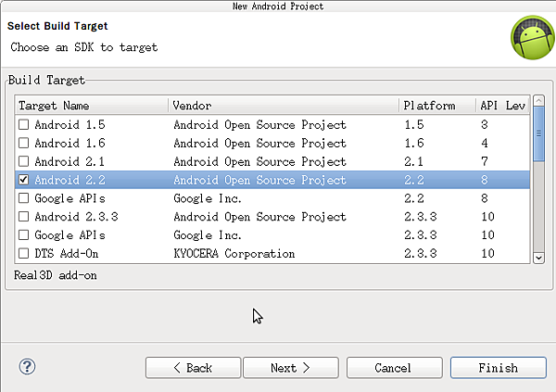The width and height of the screenshot is (556, 392).
Task: Select the 'Android 2.3.3' target name
Action: pos(76,217)
